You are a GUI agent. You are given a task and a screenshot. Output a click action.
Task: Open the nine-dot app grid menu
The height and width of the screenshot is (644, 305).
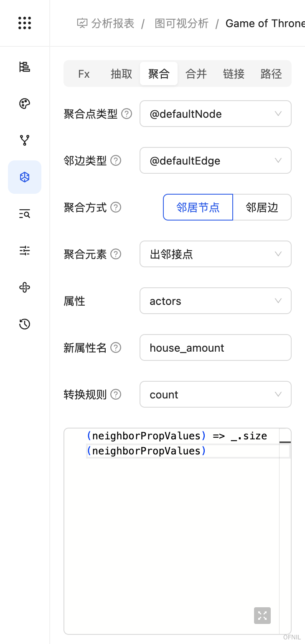coord(25,23)
